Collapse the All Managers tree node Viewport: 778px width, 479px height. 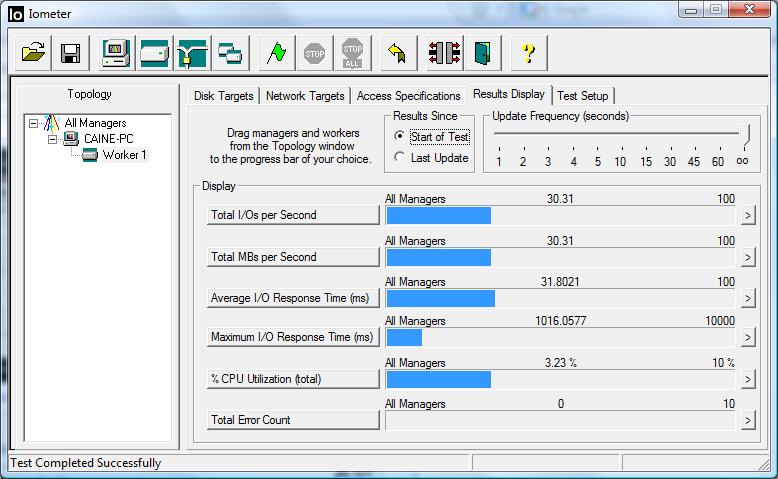tap(33, 123)
